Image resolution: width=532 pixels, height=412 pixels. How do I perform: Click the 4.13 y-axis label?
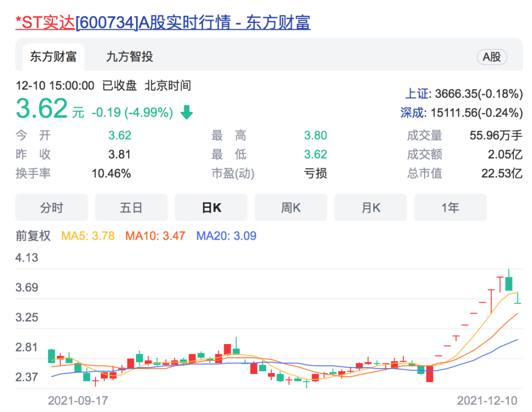pos(27,258)
